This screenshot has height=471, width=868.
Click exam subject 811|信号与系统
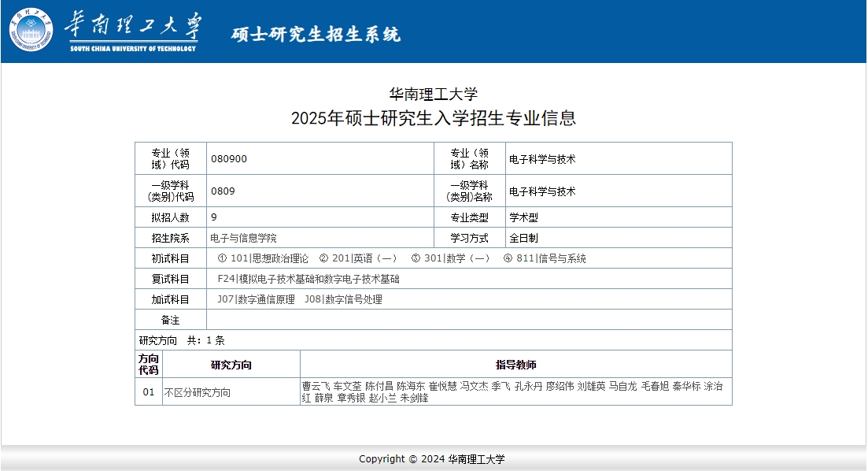click(545, 258)
